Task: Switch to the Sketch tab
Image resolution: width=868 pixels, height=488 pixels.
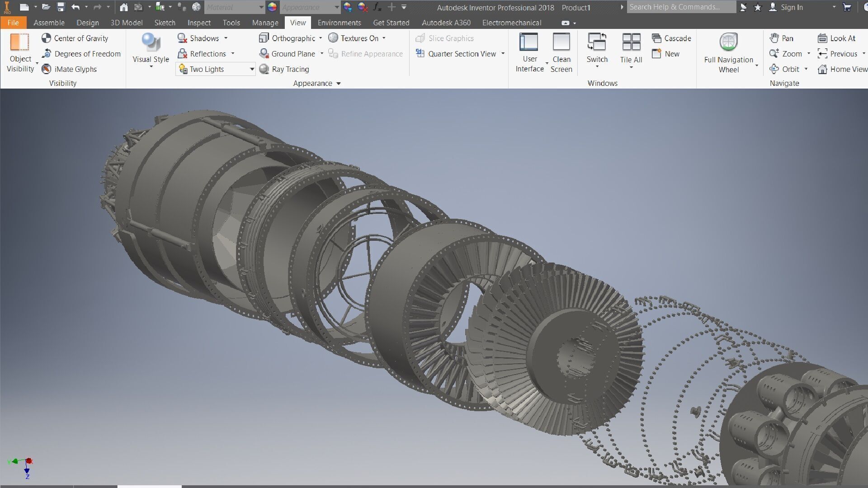Action: pos(165,23)
